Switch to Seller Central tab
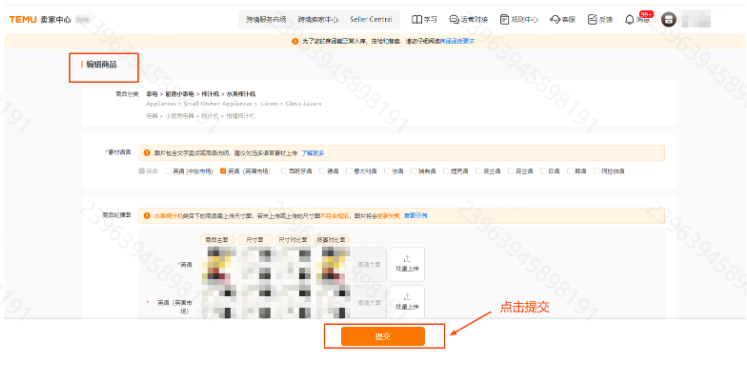The image size is (747, 366). click(x=371, y=20)
